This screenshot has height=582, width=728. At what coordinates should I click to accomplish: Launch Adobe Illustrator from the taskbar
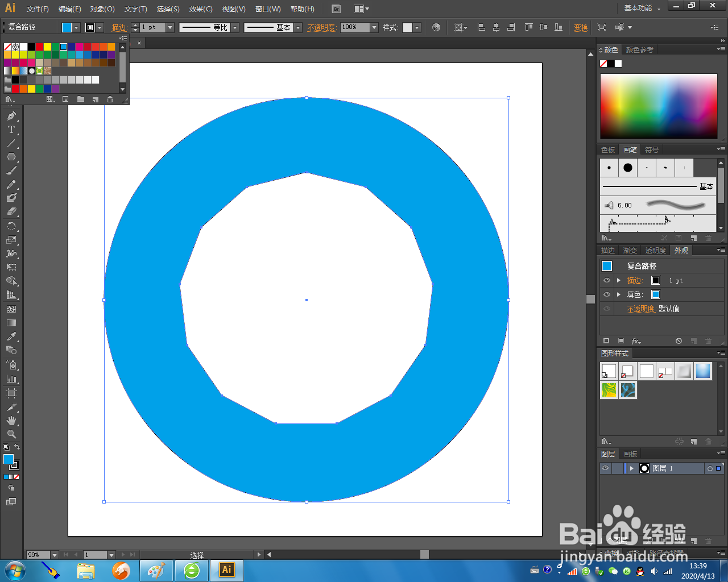click(x=227, y=570)
